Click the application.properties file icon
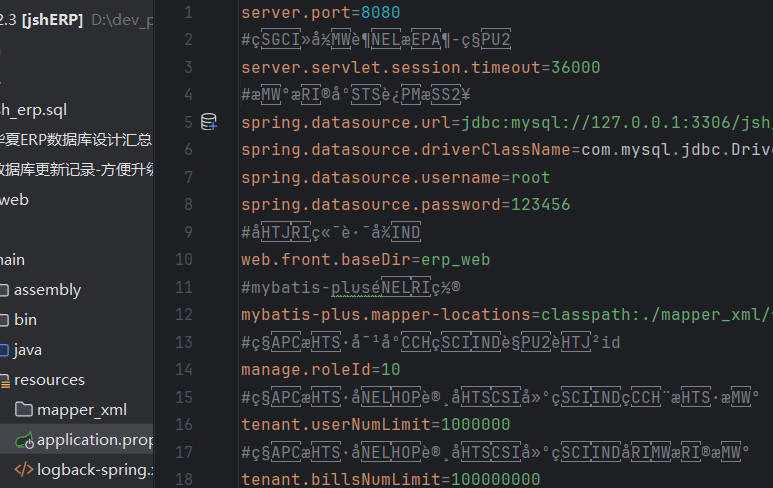Image resolution: width=773 pixels, height=488 pixels. point(24,440)
